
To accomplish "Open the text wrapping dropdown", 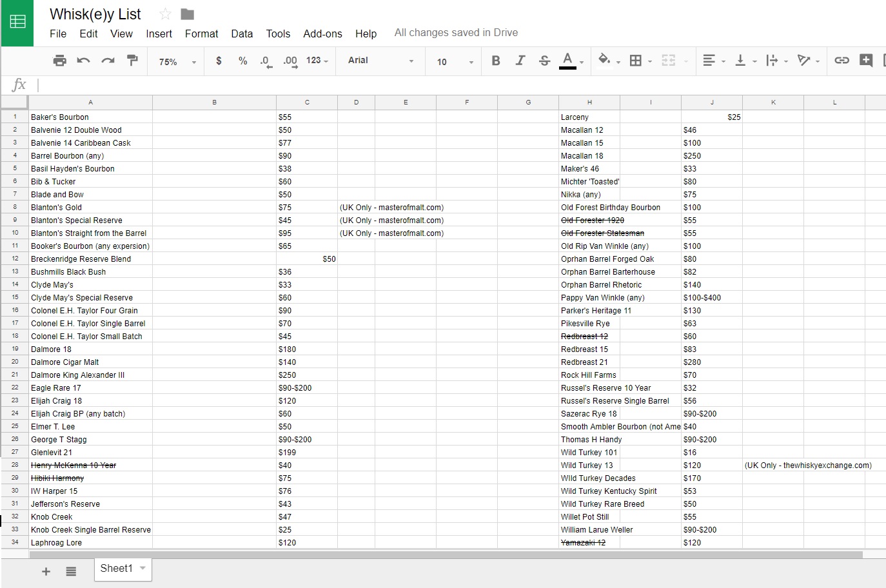I will pos(776,61).
